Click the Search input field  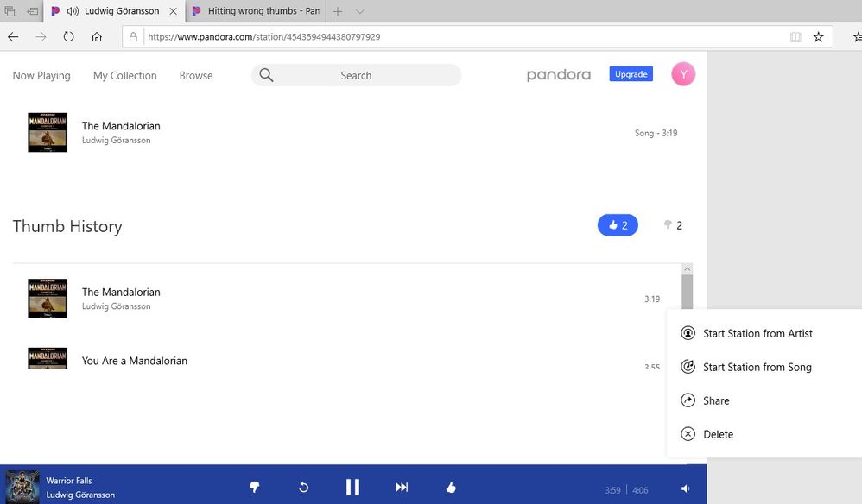356,75
